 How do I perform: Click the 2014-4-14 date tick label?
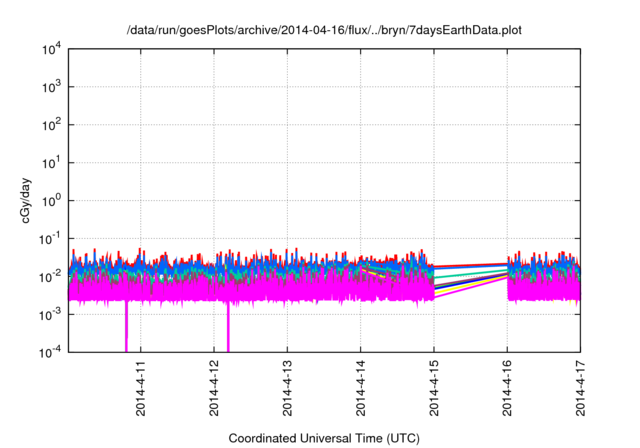point(360,388)
